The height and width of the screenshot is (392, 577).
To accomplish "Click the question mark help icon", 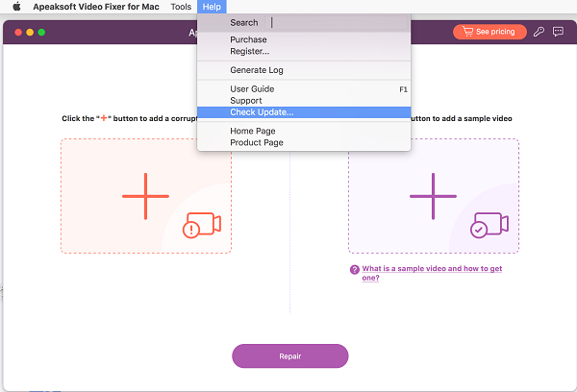I will [x=354, y=270].
